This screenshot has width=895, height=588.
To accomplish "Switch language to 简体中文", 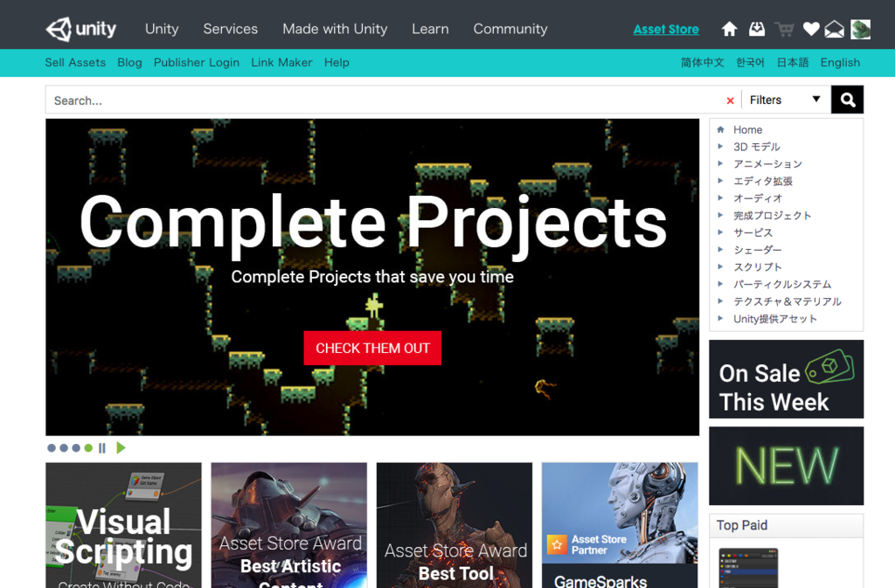I will [703, 62].
